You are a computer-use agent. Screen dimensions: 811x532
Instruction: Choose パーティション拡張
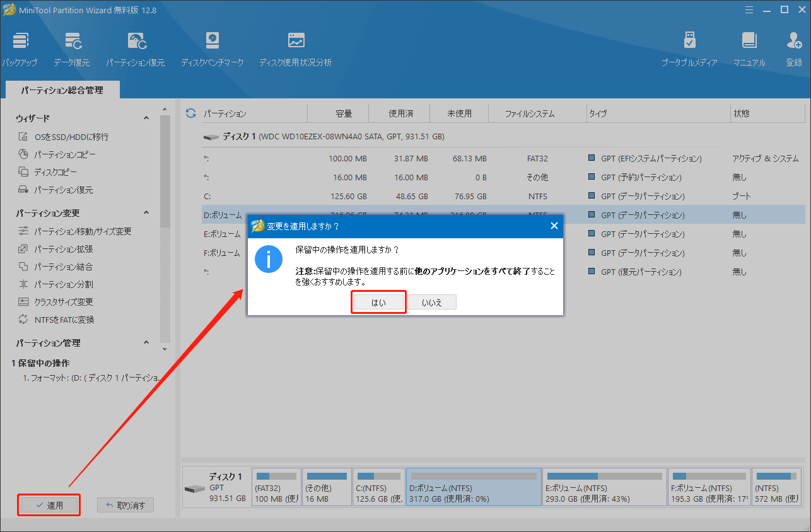click(x=55, y=249)
